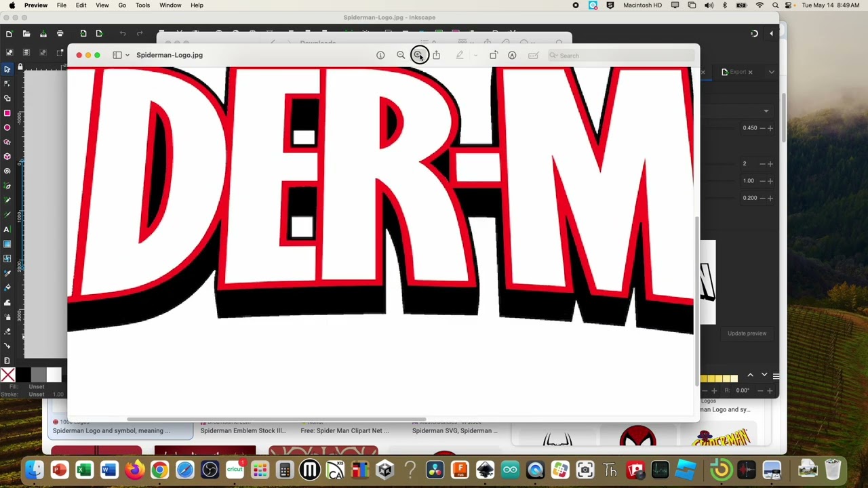Open the Tools menu
The image size is (868, 488).
[x=142, y=5]
